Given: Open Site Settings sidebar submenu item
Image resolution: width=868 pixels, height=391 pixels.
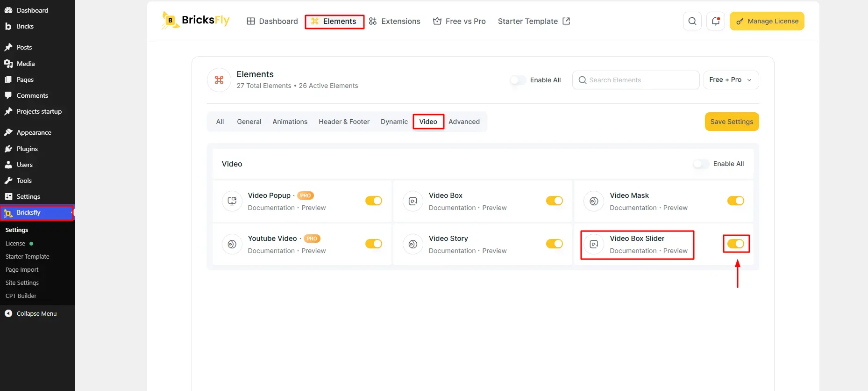Looking at the screenshot, I should pyautogui.click(x=22, y=283).
